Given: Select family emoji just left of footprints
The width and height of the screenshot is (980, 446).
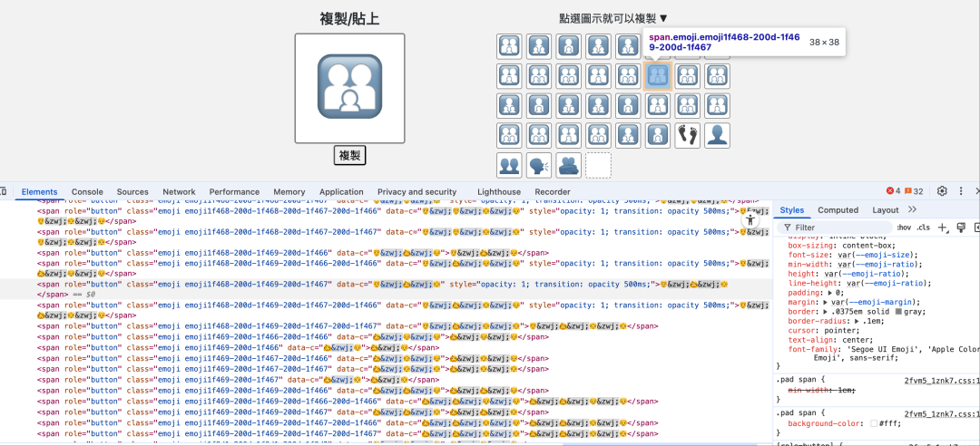Looking at the screenshot, I should click(x=658, y=136).
